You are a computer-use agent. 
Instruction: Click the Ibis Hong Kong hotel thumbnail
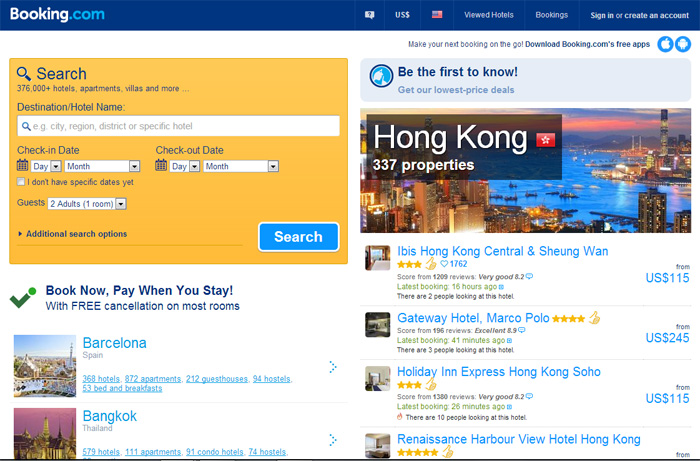click(377, 257)
